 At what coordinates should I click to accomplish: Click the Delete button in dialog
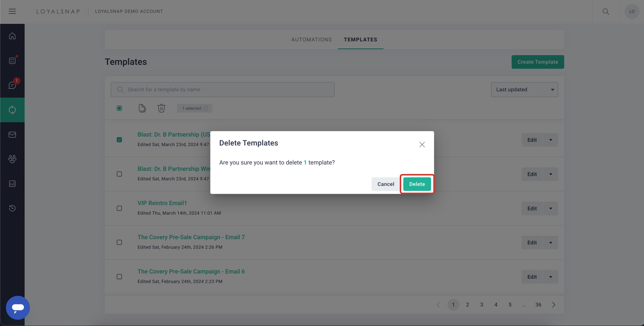[417, 184]
